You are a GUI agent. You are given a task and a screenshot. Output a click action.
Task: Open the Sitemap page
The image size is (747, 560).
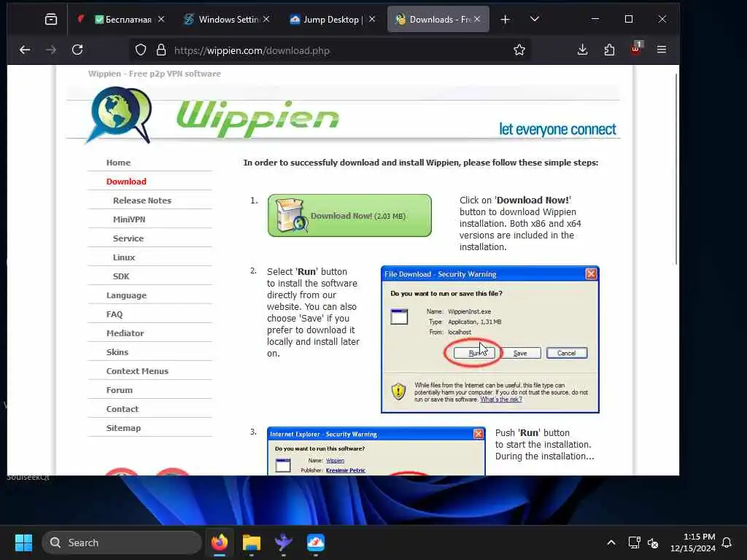[x=123, y=428]
